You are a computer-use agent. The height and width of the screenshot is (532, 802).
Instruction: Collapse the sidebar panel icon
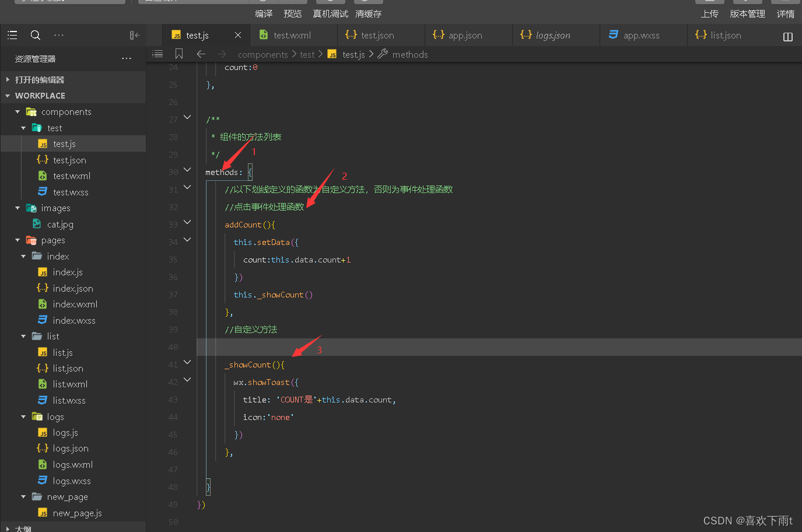click(x=135, y=35)
